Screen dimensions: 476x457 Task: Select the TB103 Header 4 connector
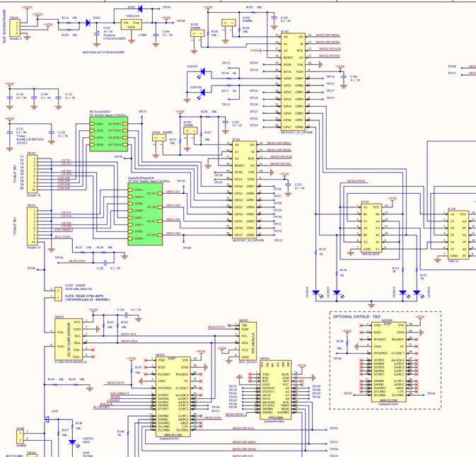14,25
